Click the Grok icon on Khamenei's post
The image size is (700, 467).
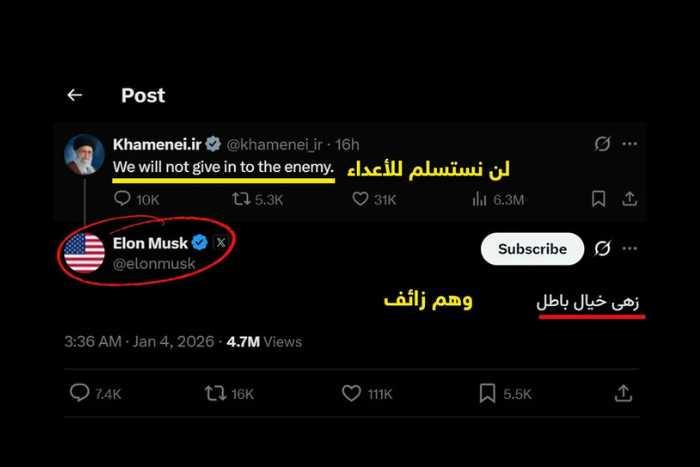[602, 144]
